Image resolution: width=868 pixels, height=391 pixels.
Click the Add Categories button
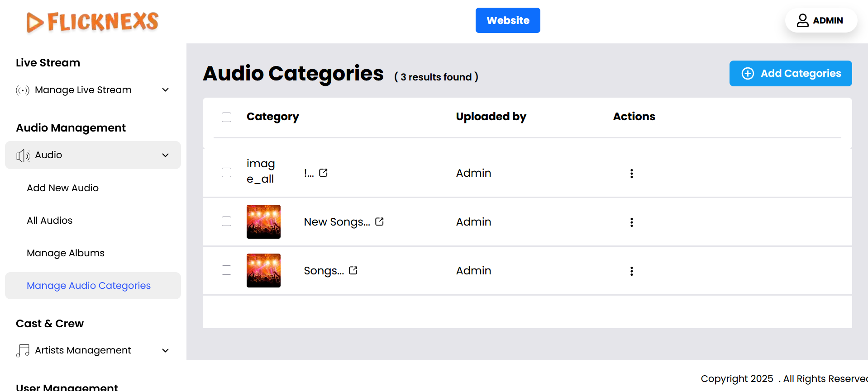(x=790, y=73)
